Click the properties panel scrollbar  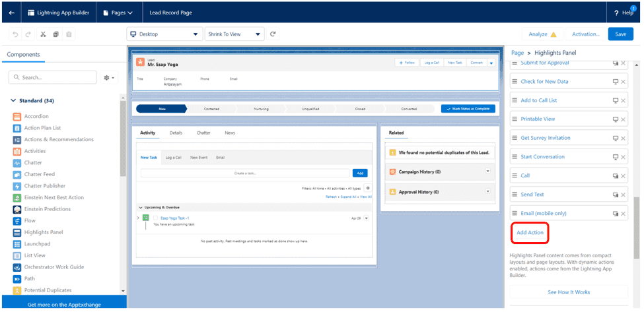[x=636, y=228]
